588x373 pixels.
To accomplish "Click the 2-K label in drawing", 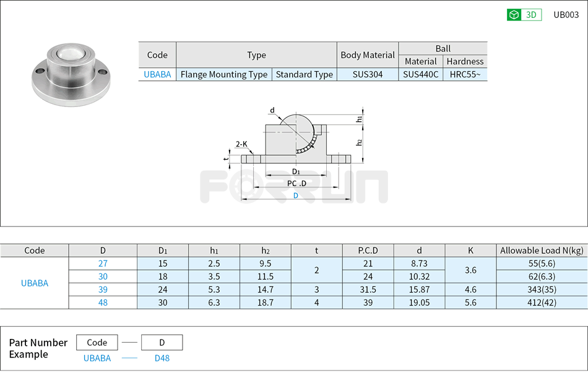I will (241, 144).
